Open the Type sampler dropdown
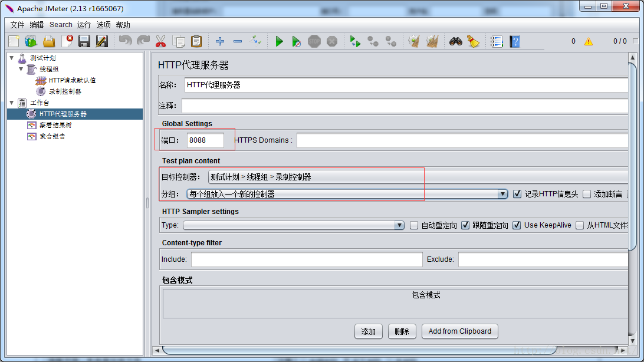 tap(294, 225)
